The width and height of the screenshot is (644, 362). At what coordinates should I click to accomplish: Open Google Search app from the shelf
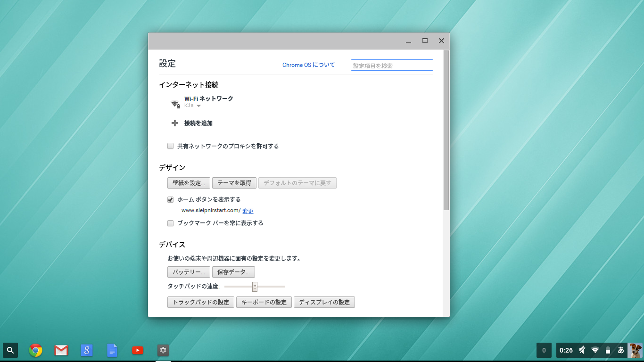(x=87, y=350)
